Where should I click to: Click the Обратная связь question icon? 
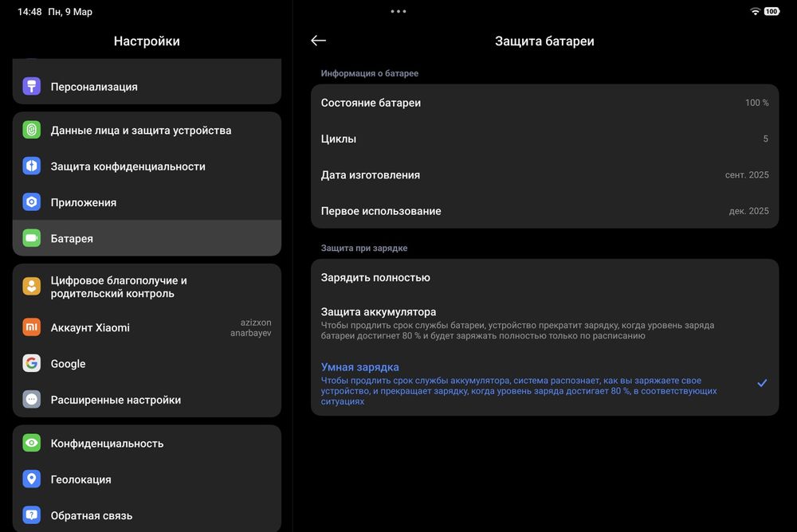(32, 515)
